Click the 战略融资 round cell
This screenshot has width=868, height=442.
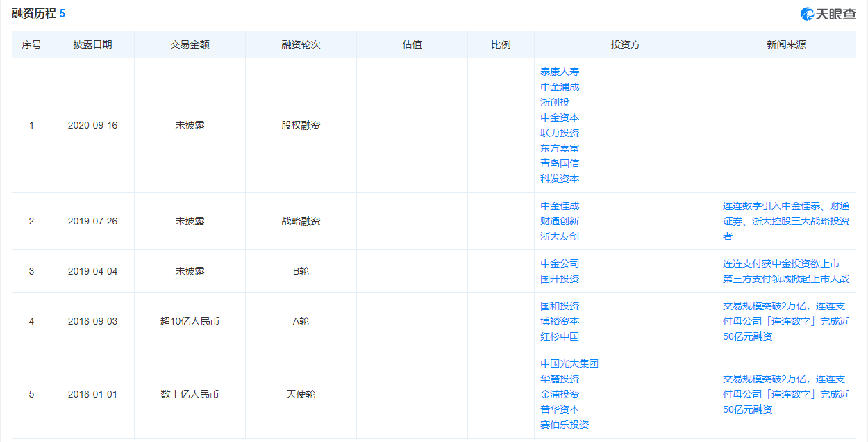click(301, 221)
